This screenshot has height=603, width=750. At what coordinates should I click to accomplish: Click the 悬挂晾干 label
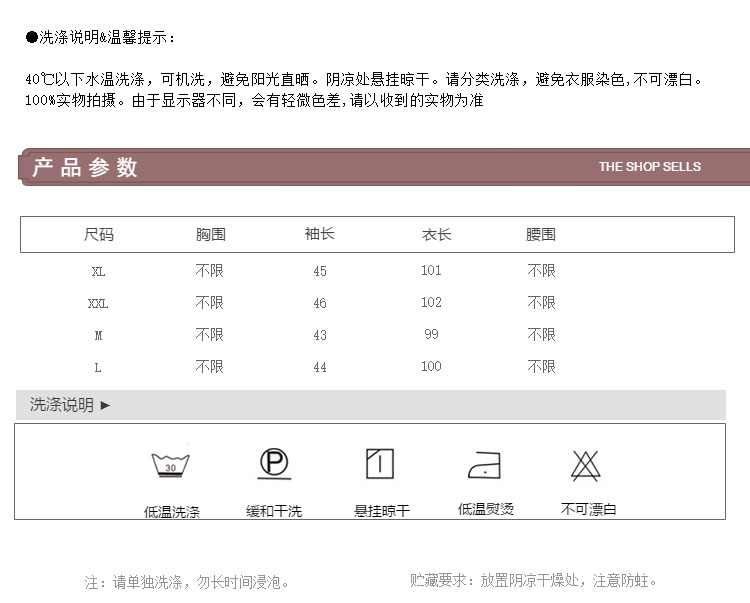click(382, 511)
